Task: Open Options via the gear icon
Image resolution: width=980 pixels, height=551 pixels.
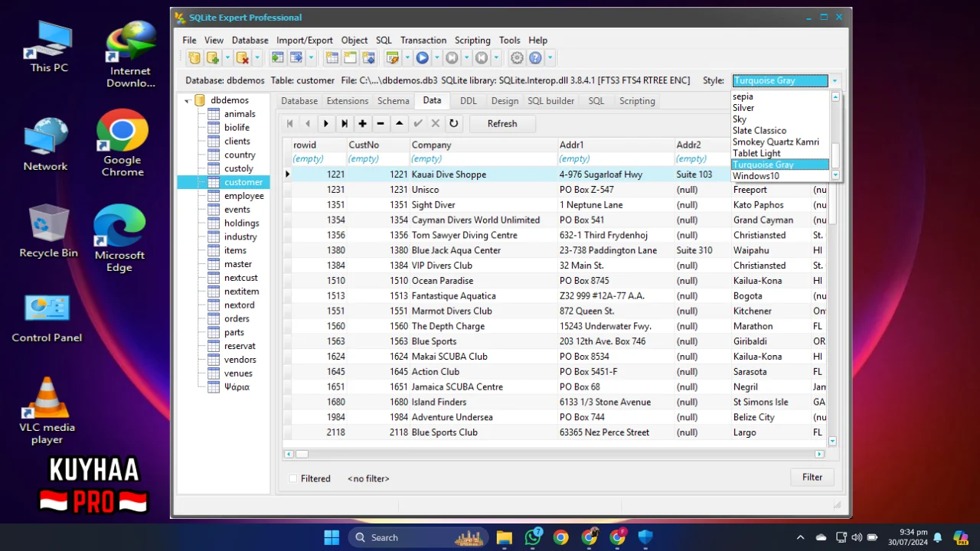Action: (x=517, y=58)
